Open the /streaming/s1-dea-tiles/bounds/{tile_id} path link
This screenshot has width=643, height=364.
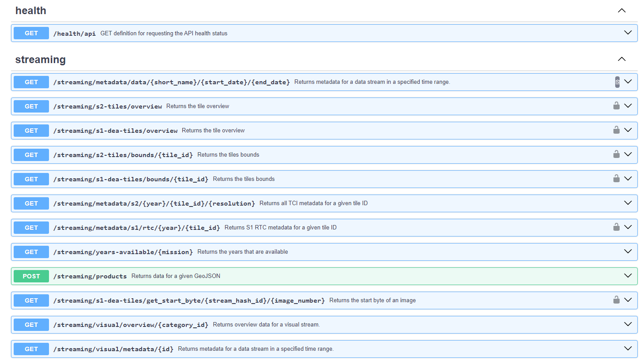(131, 179)
